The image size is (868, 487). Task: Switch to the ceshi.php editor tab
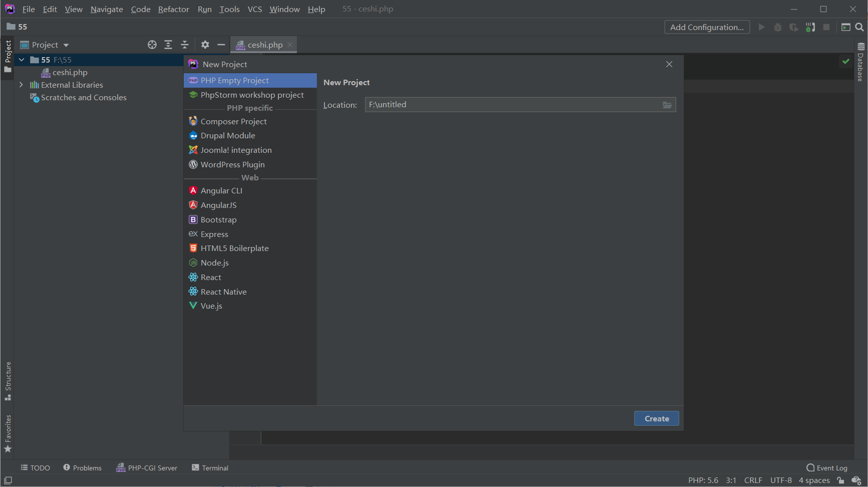pyautogui.click(x=264, y=45)
